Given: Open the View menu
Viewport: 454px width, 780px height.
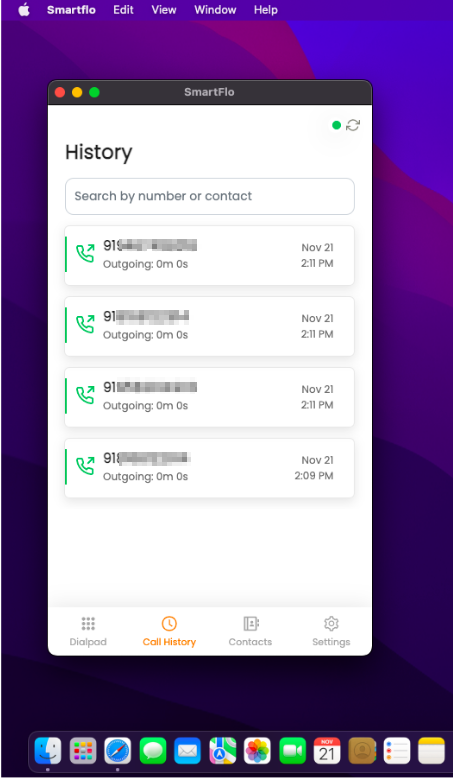Looking at the screenshot, I should (164, 10).
